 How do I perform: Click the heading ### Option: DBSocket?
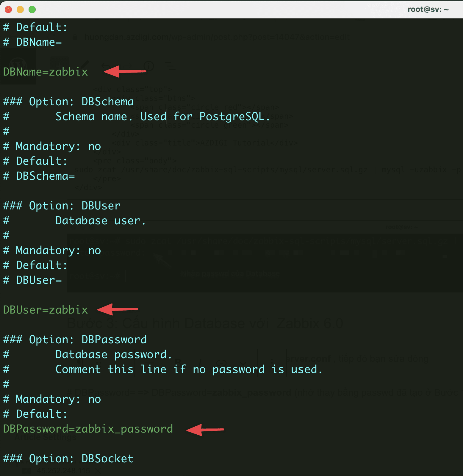(68, 459)
